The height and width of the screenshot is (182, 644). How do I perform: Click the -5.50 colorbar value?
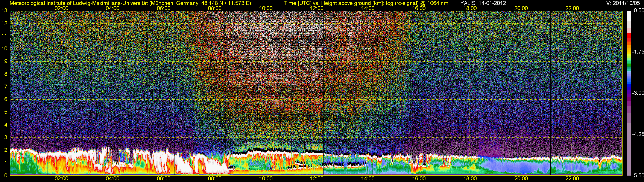638,176
